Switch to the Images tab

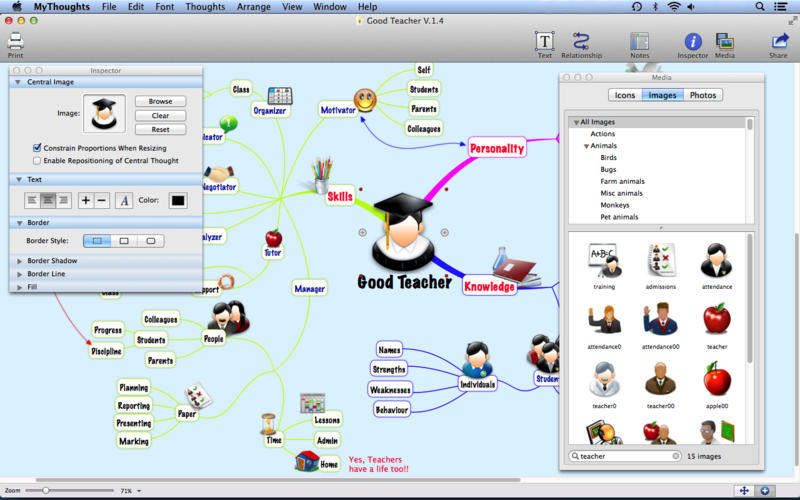point(662,95)
